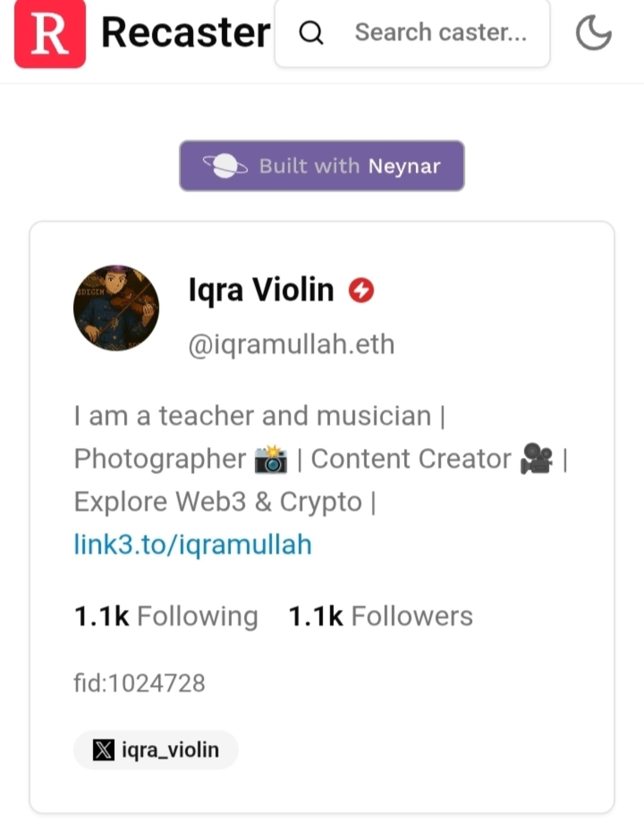Click the fid:1024728 text
644x830 pixels.
click(139, 683)
